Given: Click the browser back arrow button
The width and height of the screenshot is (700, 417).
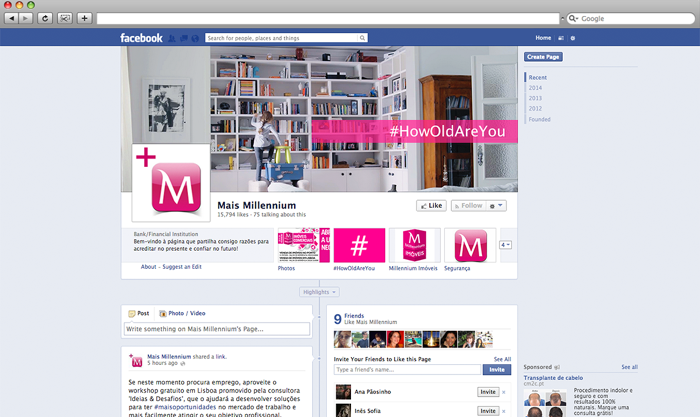Looking at the screenshot, I should point(11,18).
